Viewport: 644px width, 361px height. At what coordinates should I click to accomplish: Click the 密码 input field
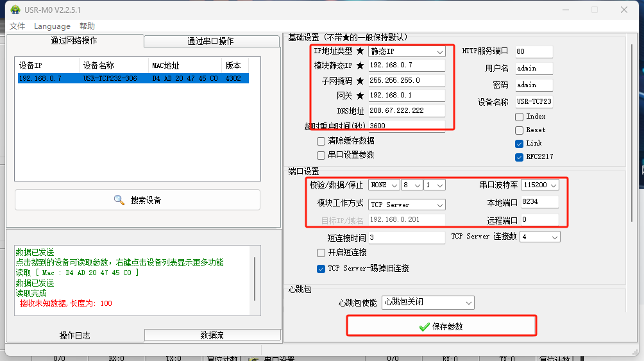coord(534,85)
